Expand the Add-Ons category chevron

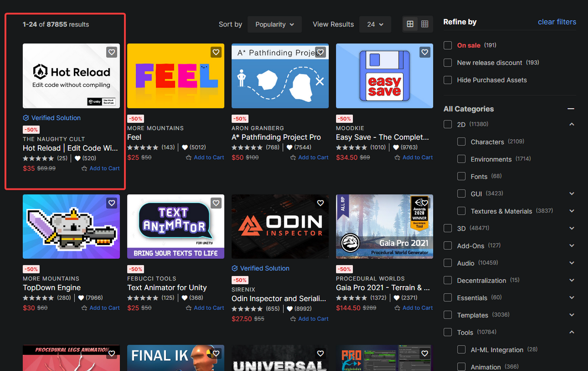572,246
